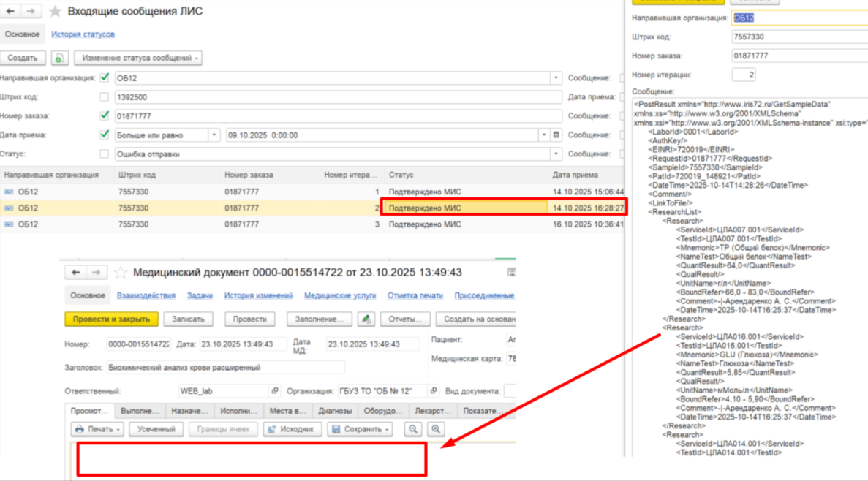Click the zoom in magnifier in the document preview
Viewport: 868px width, 481px height.
point(436,430)
